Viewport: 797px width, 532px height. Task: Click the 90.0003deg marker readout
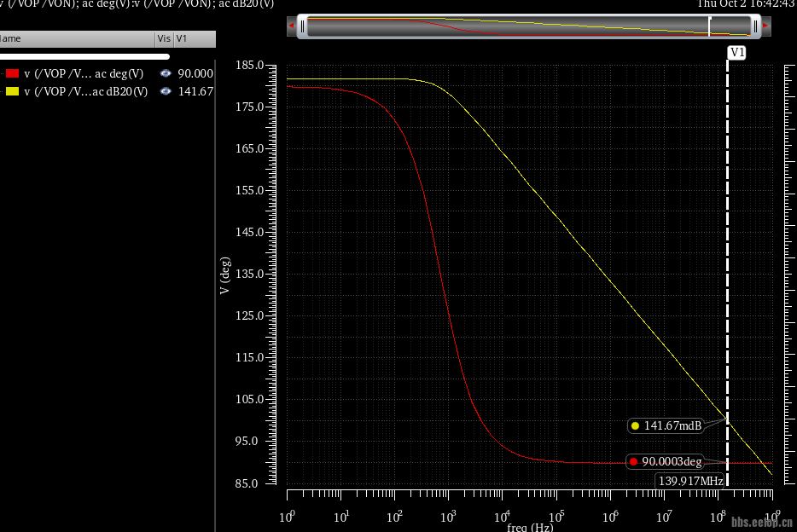(671, 462)
